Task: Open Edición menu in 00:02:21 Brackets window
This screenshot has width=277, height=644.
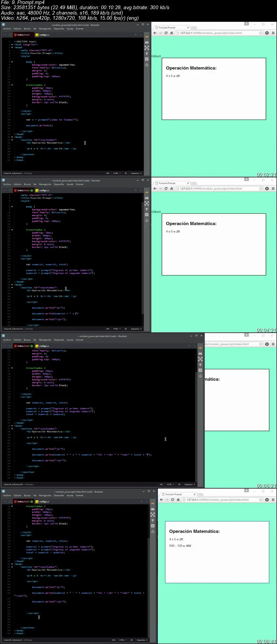Action: point(17,29)
